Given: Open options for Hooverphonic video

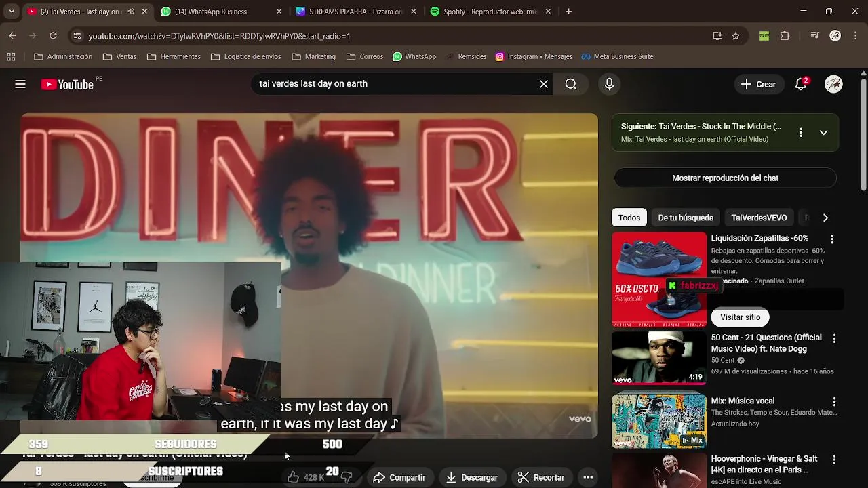Looking at the screenshot, I should (x=834, y=460).
